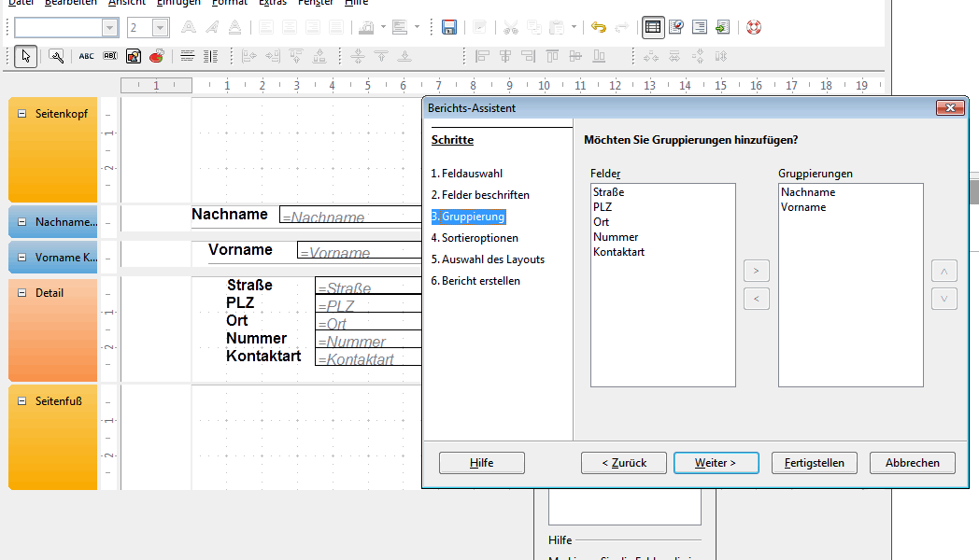The image size is (979, 560).
Task: Collapse the Vorname group header section
Action: tap(21, 258)
